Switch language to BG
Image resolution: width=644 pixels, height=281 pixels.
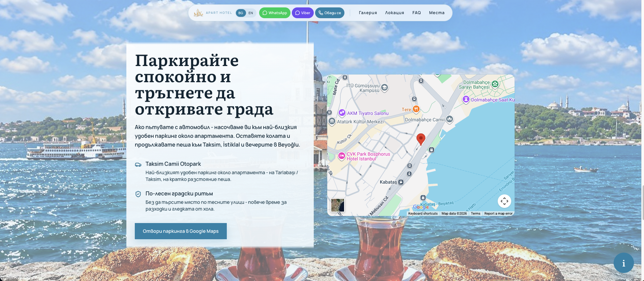(241, 13)
